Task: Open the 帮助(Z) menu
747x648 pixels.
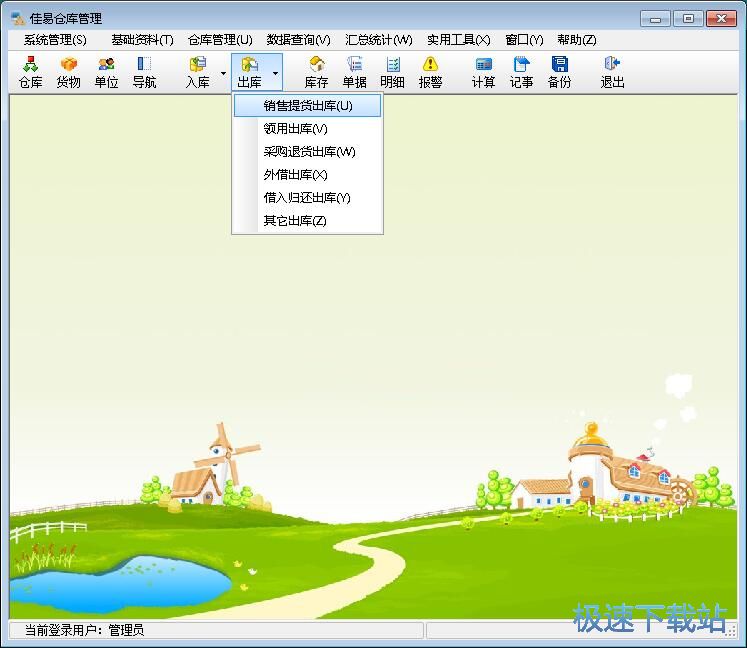Action: coord(577,40)
